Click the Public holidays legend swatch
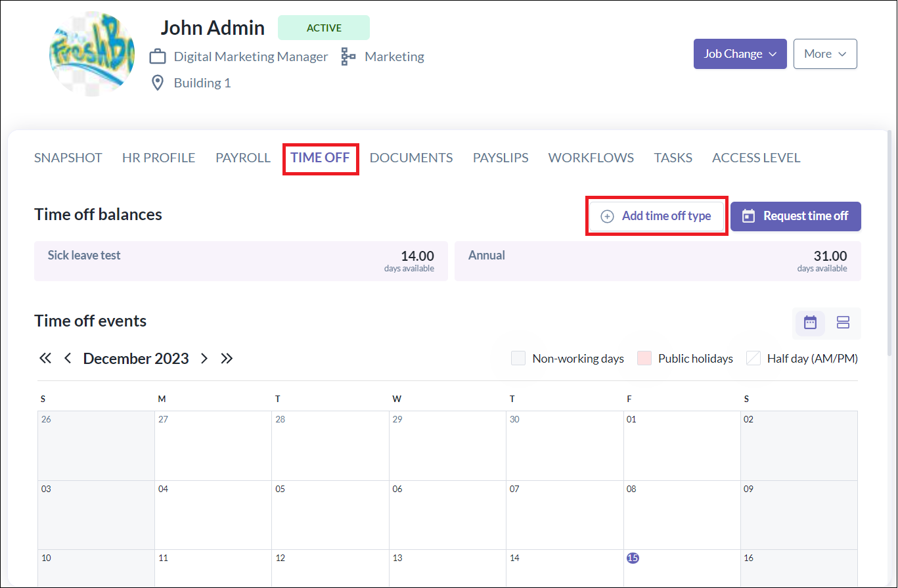This screenshot has width=898, height=588. [x=644, y=359]
